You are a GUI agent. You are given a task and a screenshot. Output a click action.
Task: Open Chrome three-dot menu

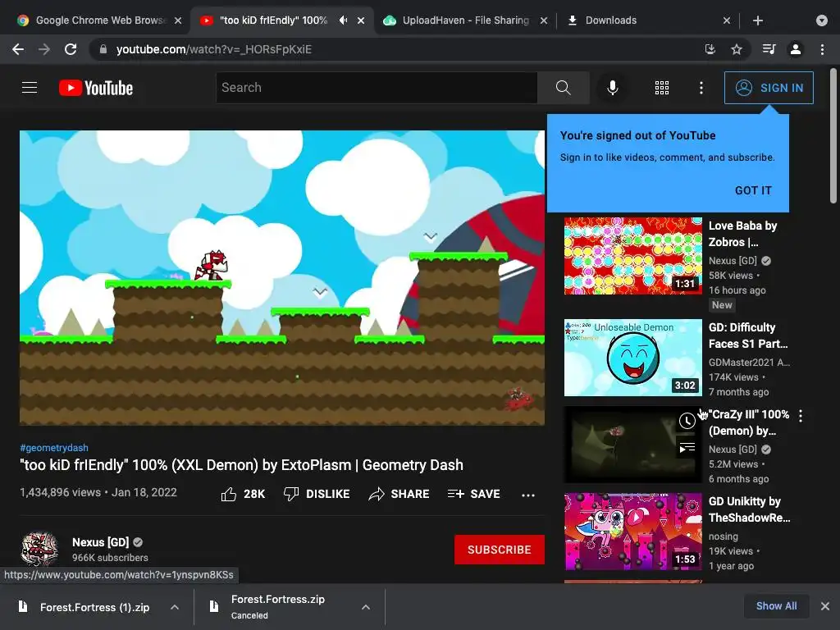coord(822,49)
